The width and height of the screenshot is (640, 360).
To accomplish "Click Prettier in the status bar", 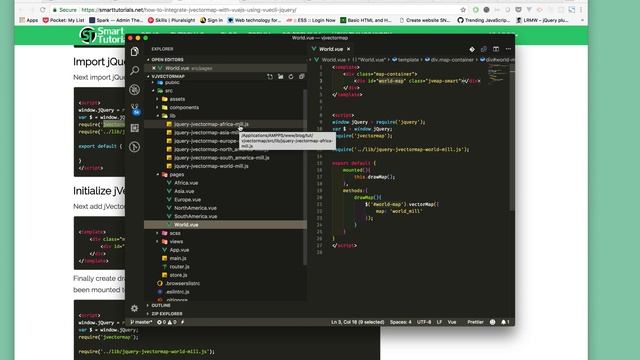I will tap(476, 322).
